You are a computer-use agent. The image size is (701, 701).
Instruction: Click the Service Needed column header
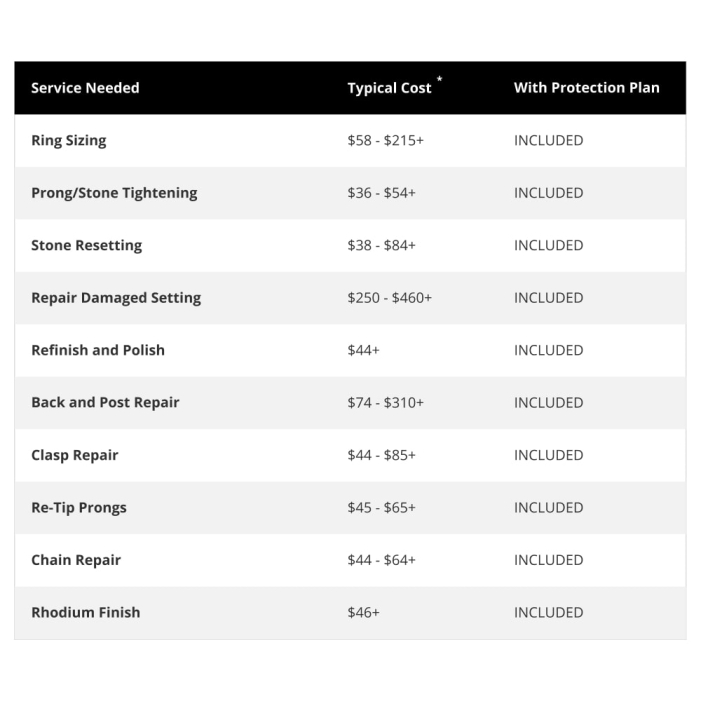85,88
